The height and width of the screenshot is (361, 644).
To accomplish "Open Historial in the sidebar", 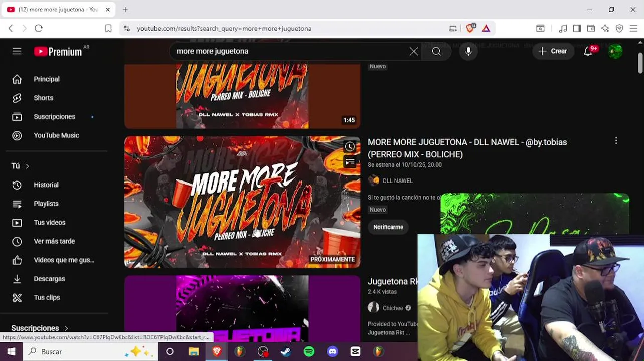I will (x=46, y=185).
